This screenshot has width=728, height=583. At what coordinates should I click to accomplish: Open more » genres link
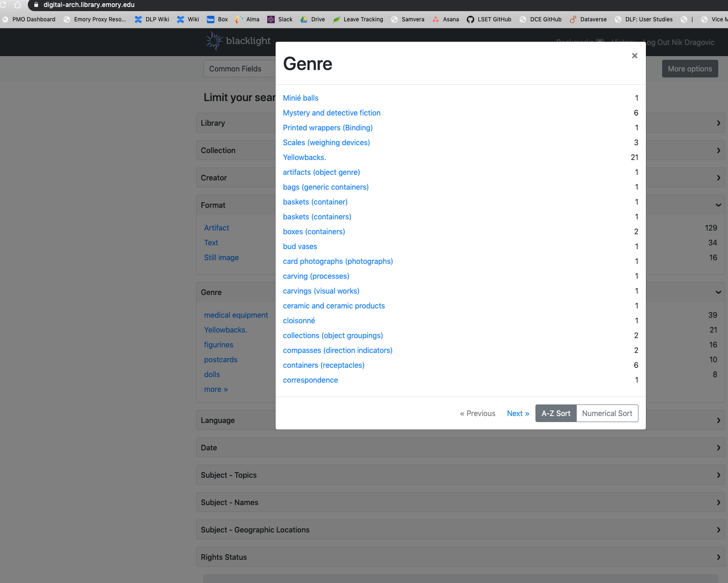(x=216, y=389)
